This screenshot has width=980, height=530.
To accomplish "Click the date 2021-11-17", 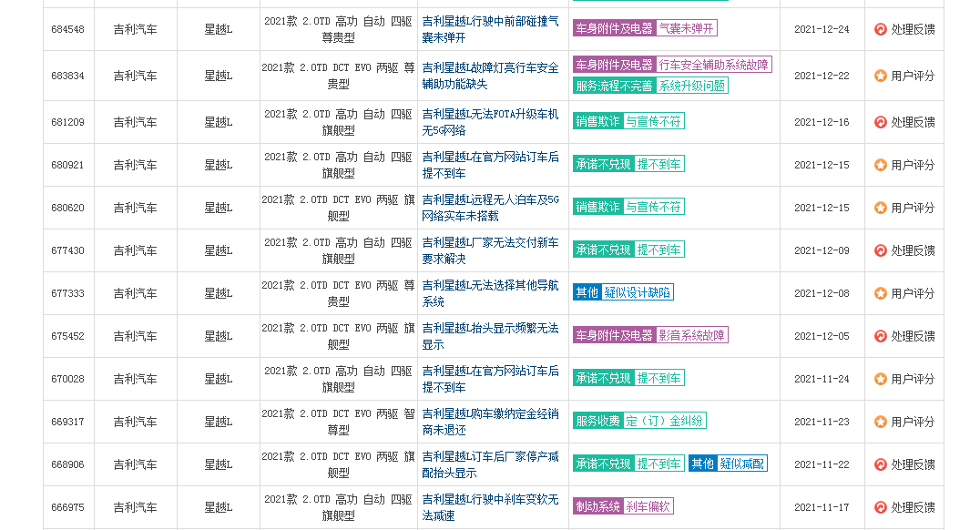I will pos(822,507).
